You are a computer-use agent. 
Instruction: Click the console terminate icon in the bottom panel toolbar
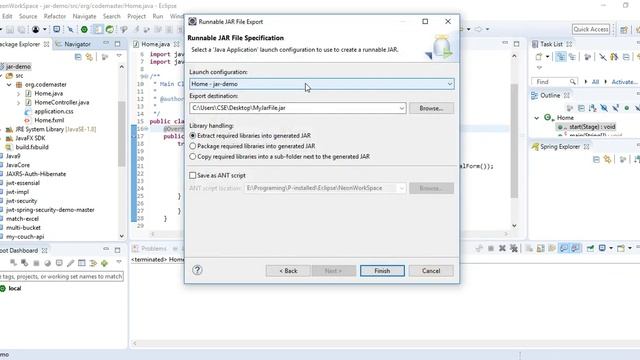coord(491,248)
